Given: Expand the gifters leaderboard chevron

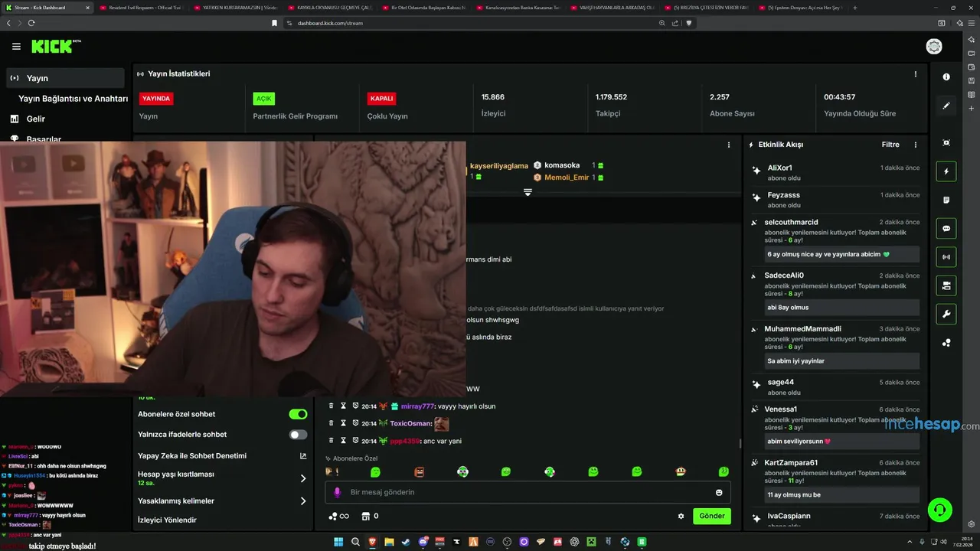Looking at the screenshot, I should point(528,192).
